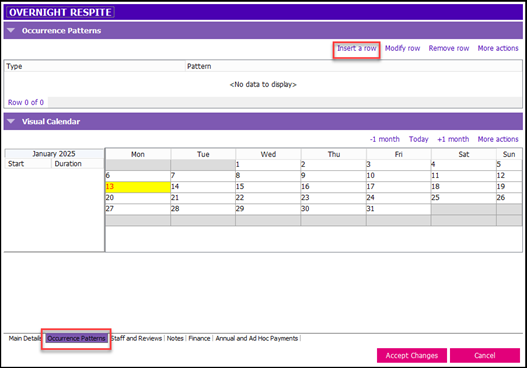
Task: Go back with -1 month link
Action: [385, 139]
